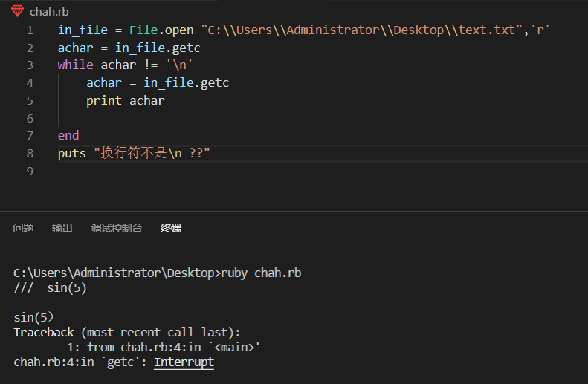Click the file path string on line 1

[x=362, y=30]
